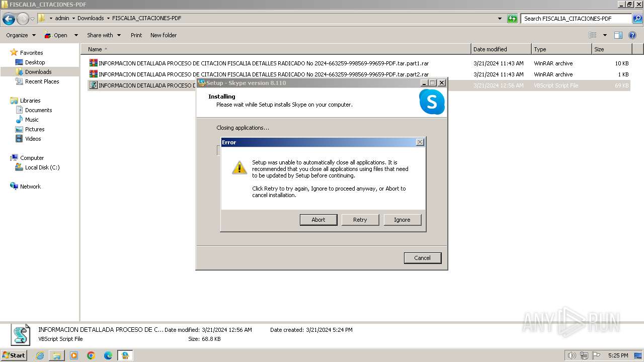Screen dimensions: 644x362
Task: Expand the view options dropdown arrow
Action: (605, 35)
